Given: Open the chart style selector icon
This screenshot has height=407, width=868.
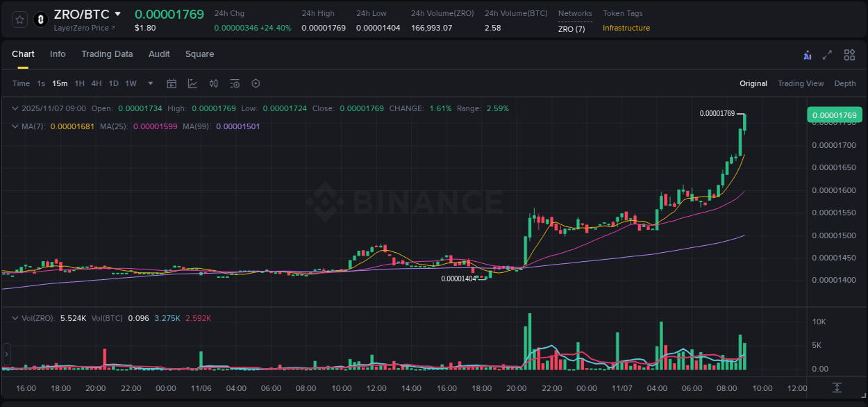Looking at the screenshot, I should pos(191,83).
